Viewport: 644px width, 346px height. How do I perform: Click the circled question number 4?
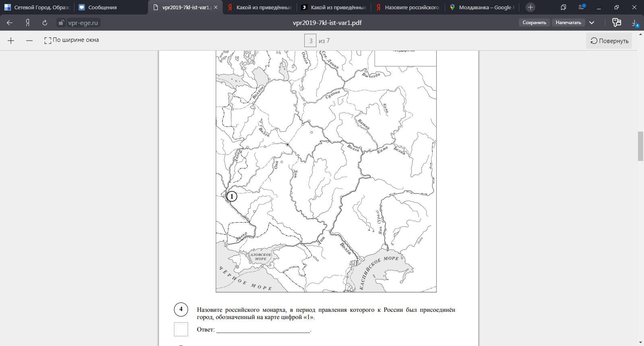click(181, 309)
